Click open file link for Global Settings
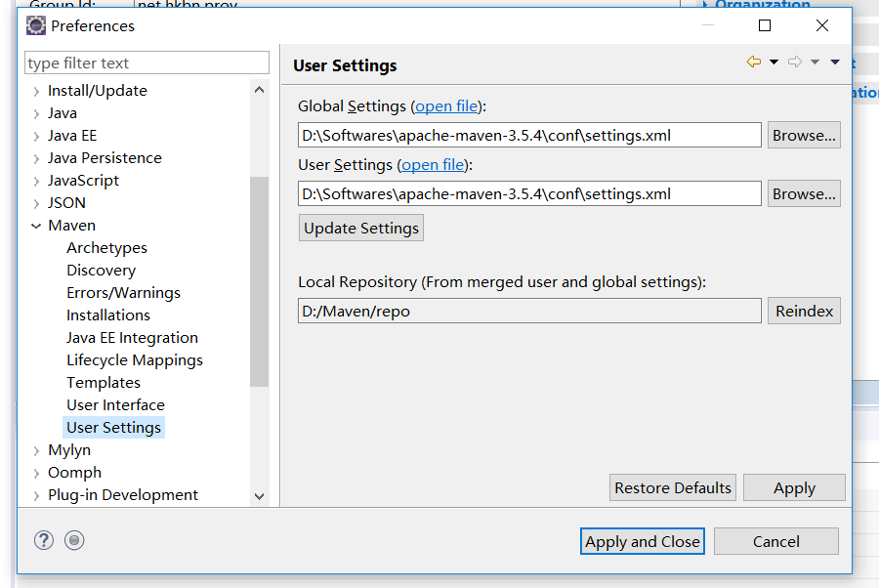 [x=447, y=106]
